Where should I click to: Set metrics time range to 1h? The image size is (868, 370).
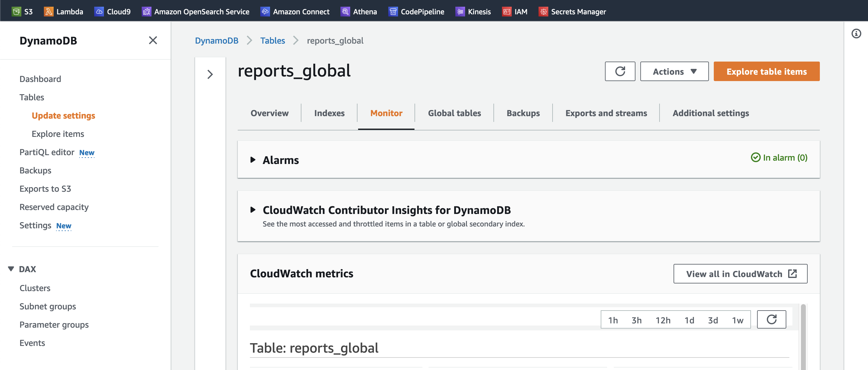[613, 320]
